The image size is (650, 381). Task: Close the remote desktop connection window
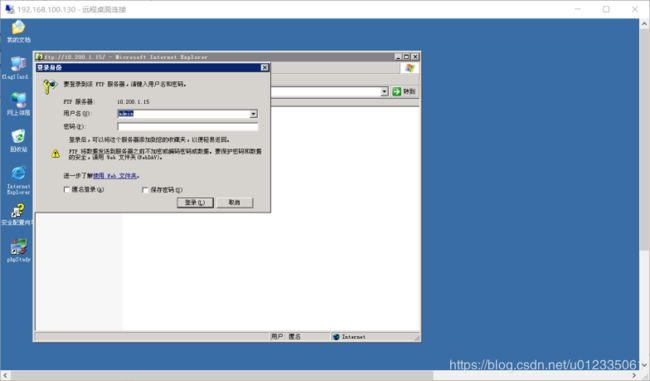tap(635, 9)
